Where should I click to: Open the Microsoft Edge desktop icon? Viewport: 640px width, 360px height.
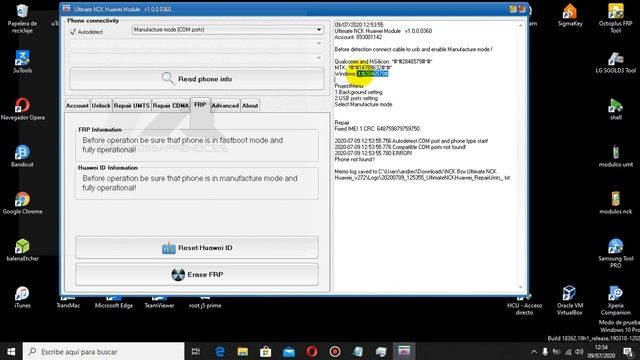113,303
